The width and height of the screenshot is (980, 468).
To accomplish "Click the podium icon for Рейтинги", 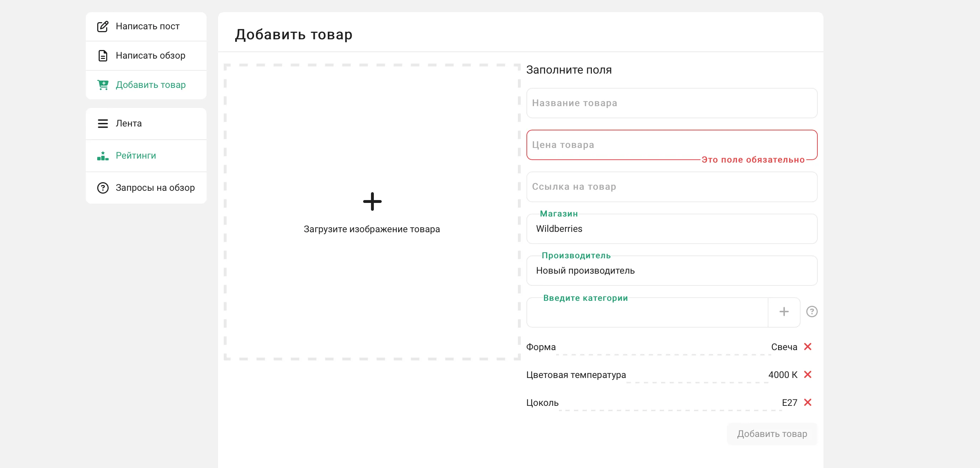I will coord(103,156).
